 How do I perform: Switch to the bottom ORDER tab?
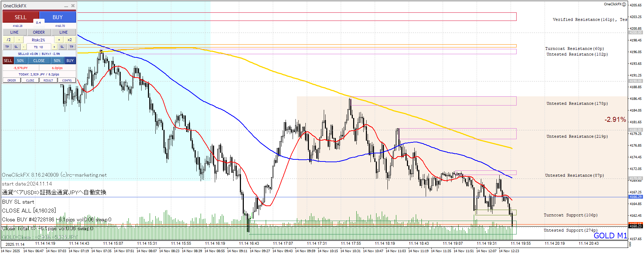coord(12,80)
